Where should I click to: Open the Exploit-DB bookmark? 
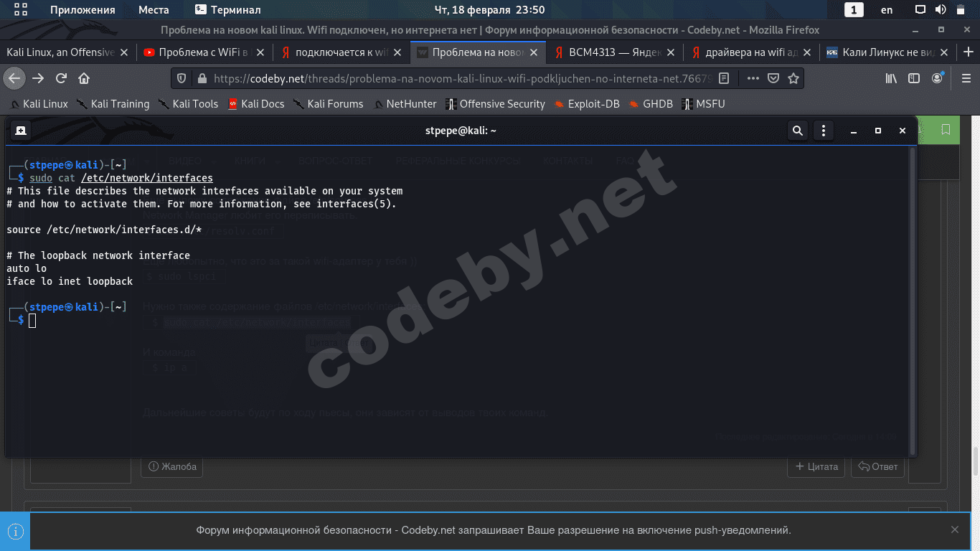587,104
